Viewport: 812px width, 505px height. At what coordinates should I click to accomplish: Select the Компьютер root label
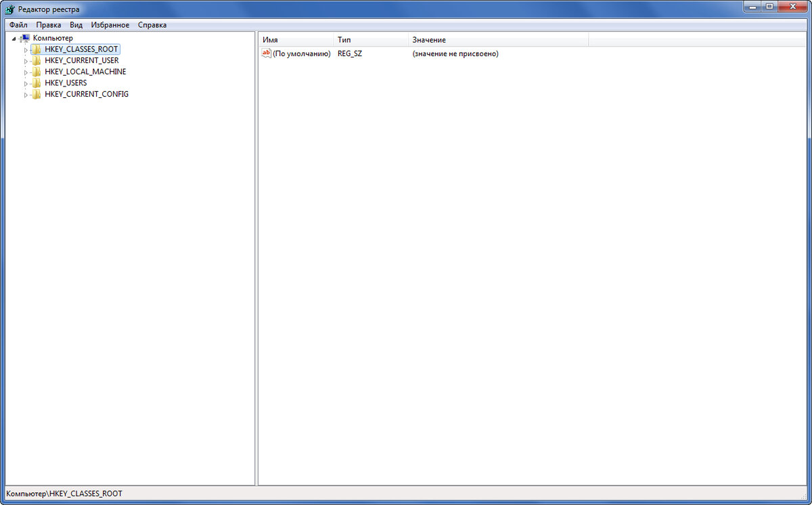[x=53, y=38]
